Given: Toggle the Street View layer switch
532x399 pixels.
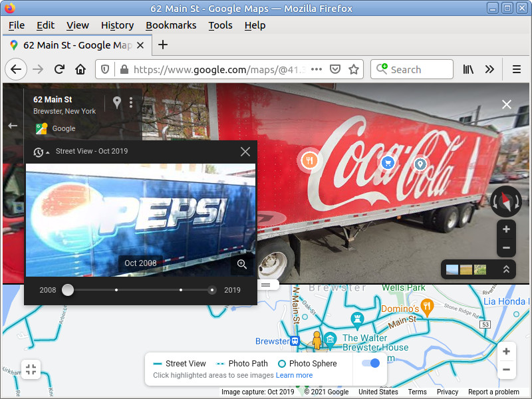Looking at the screenshot, I should point(370,363).
